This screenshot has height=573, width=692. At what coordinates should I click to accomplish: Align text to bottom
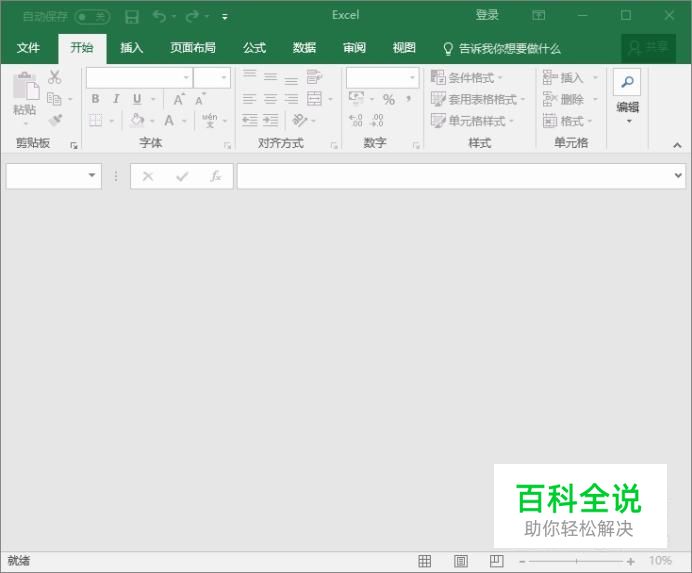(x=291, y=79)
